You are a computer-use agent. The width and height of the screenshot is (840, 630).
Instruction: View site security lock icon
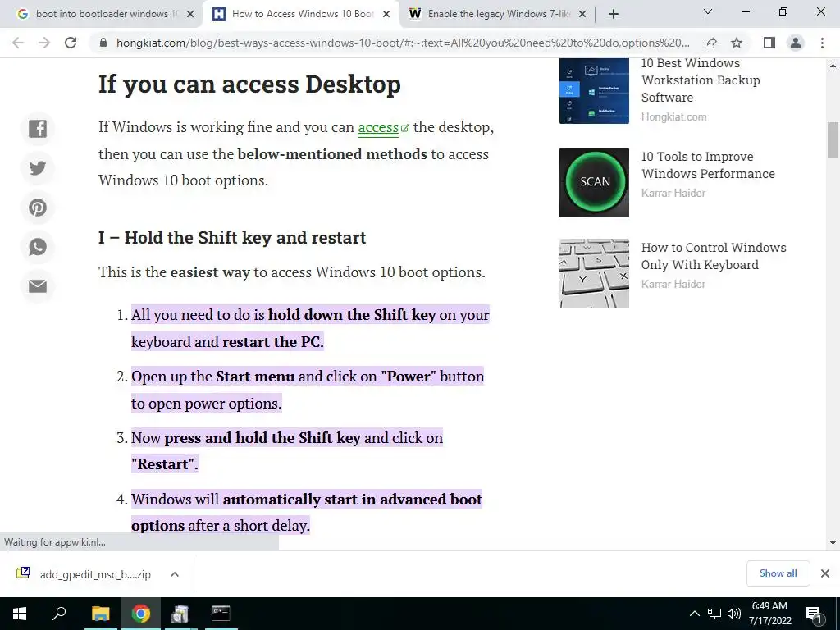coord(103,43)
